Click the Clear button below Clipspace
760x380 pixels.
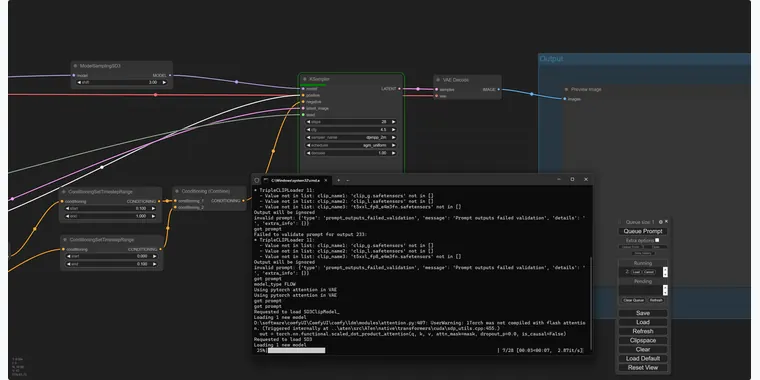643,349
